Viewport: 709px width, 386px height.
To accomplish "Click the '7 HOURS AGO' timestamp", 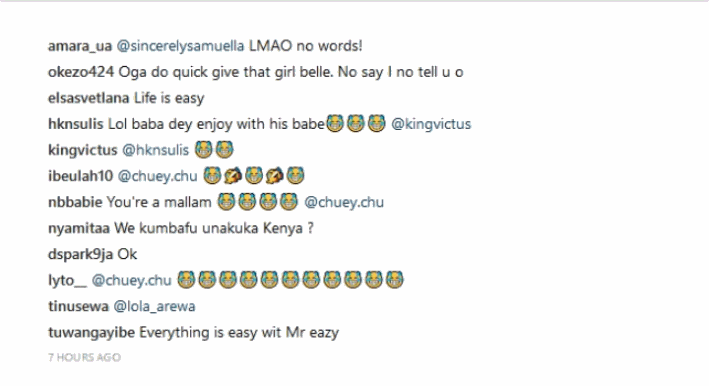I will (x=85, y=358).
